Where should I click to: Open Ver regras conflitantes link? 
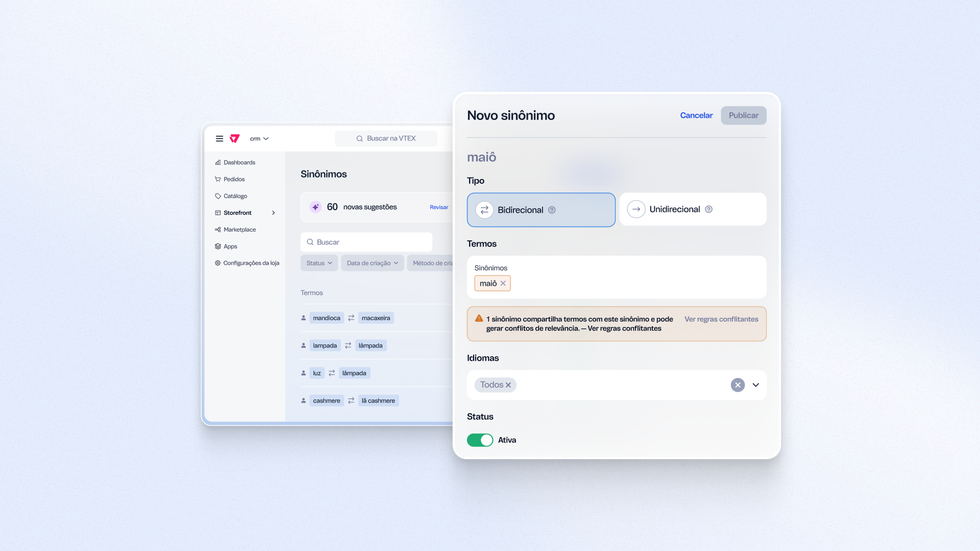(x=721, y=319)
